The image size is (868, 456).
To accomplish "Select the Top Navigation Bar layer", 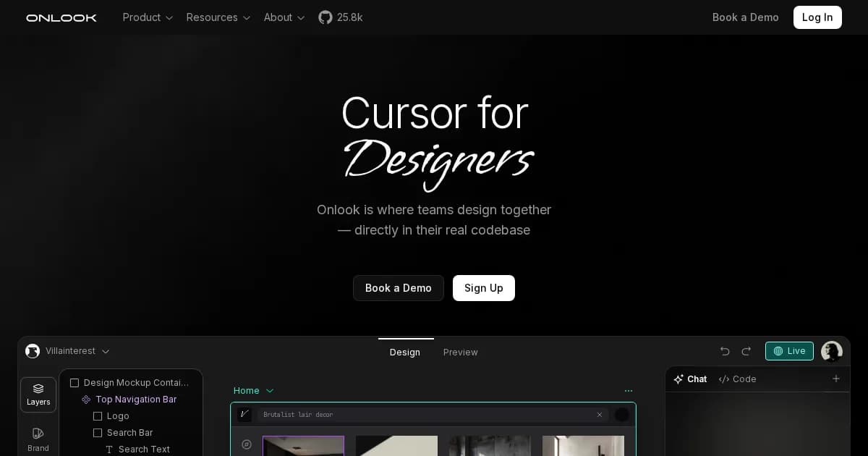I will point(130,400).
